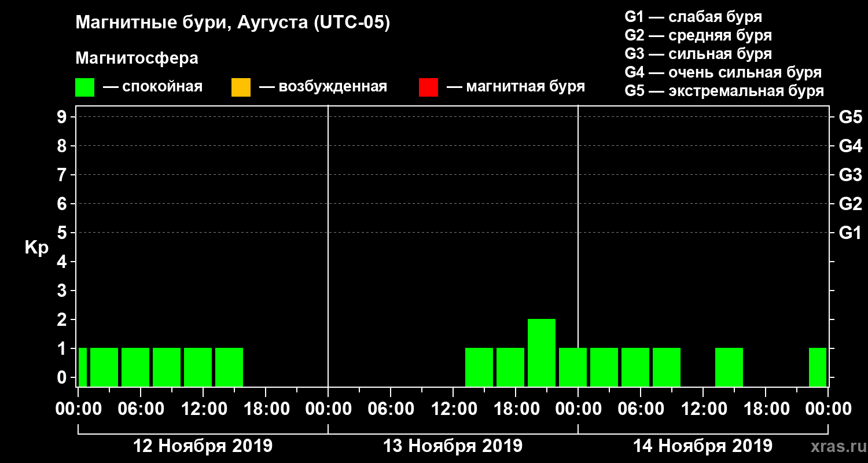Click the '06:00' time label for 13 November
This screenshot has height=463, width=868.
[391, 409]
